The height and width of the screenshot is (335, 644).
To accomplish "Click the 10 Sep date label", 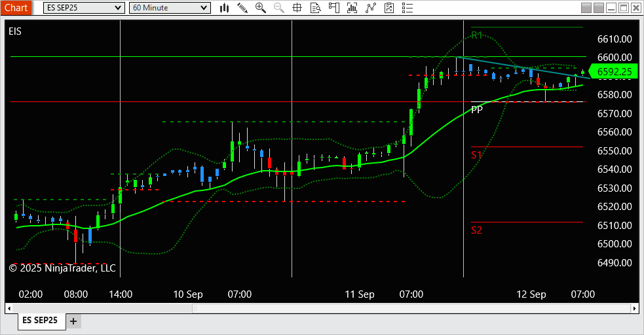I will click(187, 294).
